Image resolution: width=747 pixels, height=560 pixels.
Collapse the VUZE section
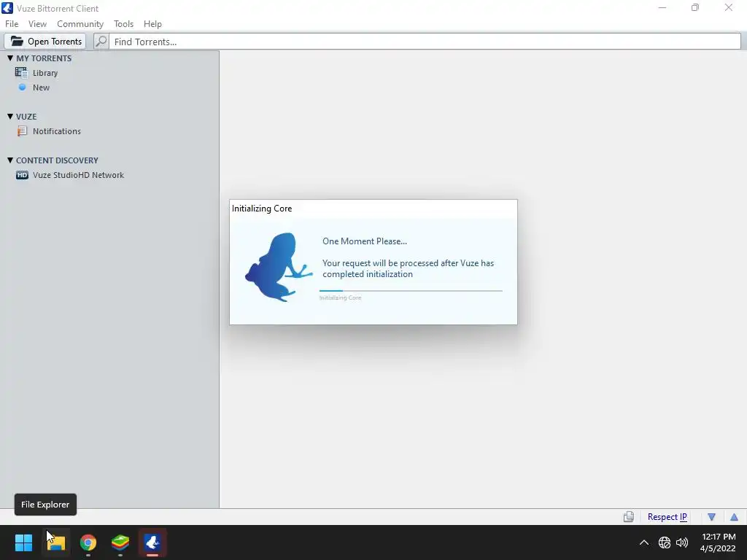[10, 116]
